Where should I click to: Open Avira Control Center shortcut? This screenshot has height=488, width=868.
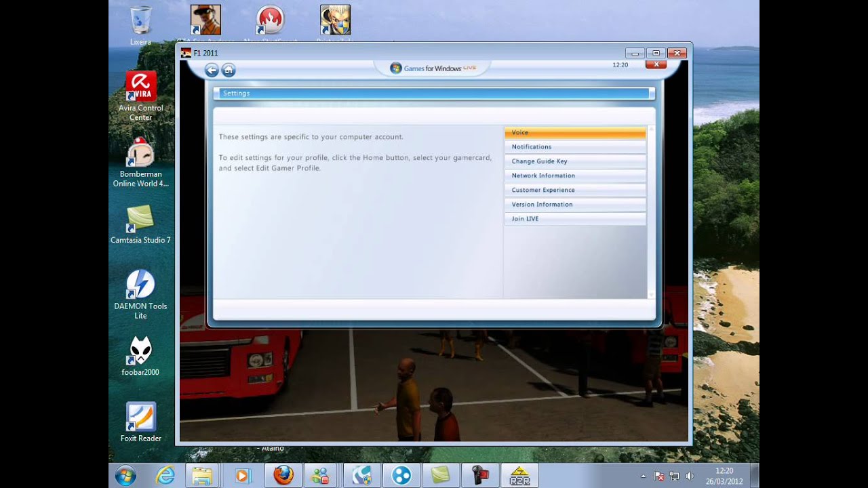coord(141,96)
